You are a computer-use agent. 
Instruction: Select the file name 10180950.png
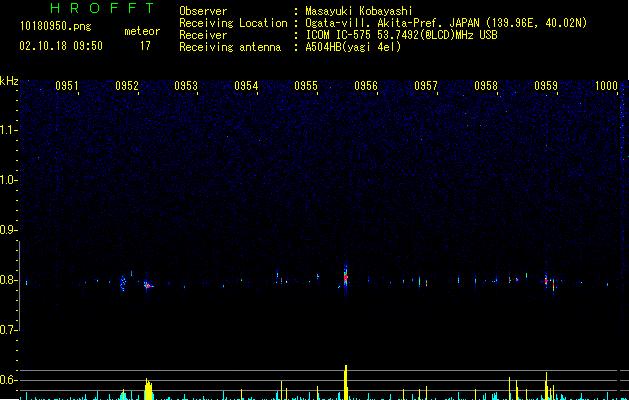(56, 26)
